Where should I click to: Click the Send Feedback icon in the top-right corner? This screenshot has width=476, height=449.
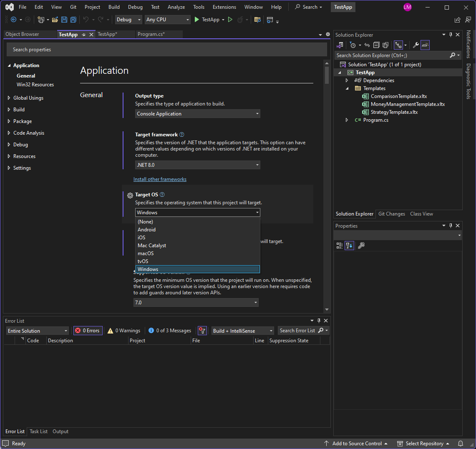pyautogui.click(x=468, y=20)
